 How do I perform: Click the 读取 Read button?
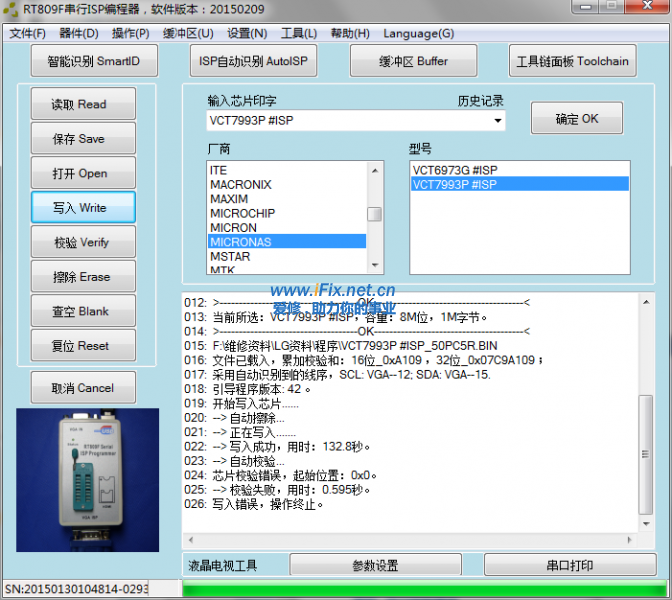click(x=83, y=104)
